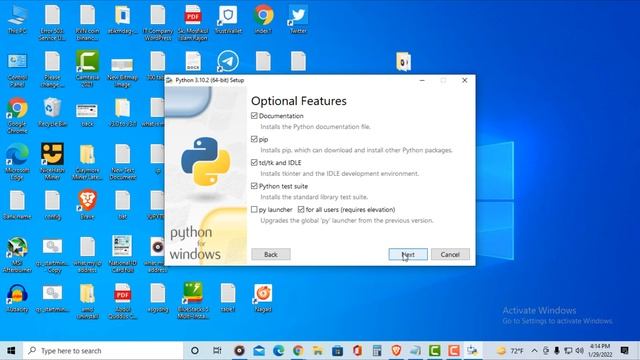
Task: Show hidden system tray icons
Action: 534,351
